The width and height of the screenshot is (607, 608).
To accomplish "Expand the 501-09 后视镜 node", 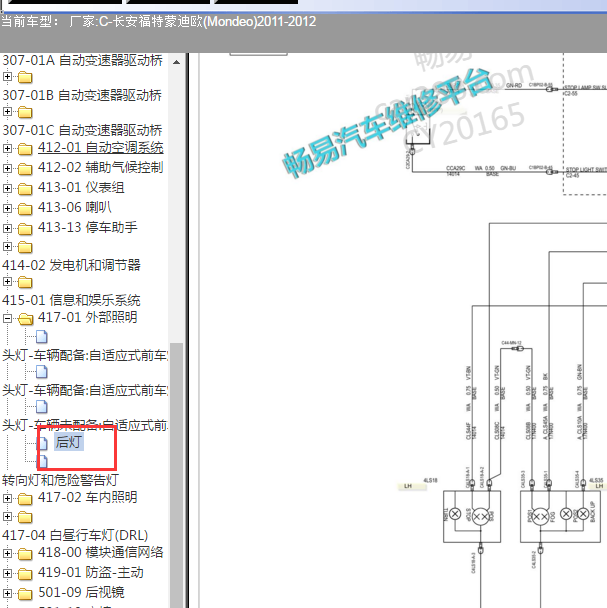I will [7, 593].
